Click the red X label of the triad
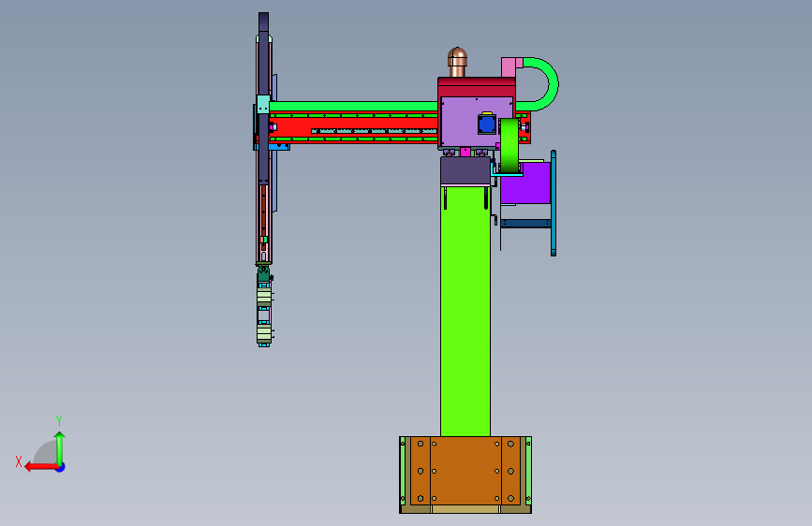This screenshot has height=526, width=812. pyautogui.click(x=19, y=461)
